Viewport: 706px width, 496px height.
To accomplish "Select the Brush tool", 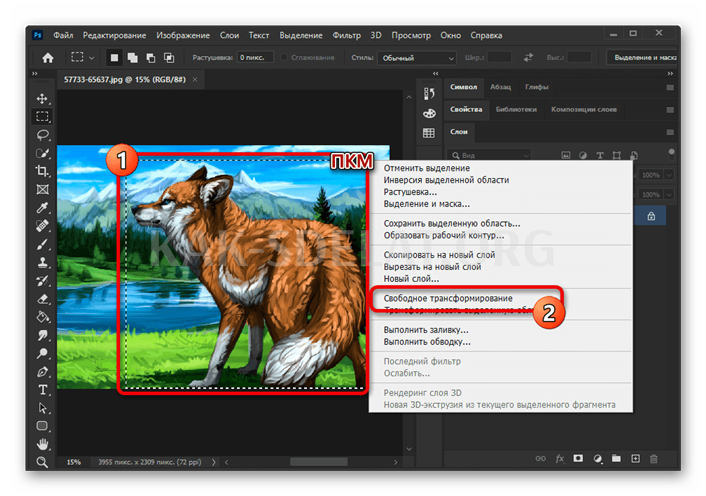I will [42, 244].
